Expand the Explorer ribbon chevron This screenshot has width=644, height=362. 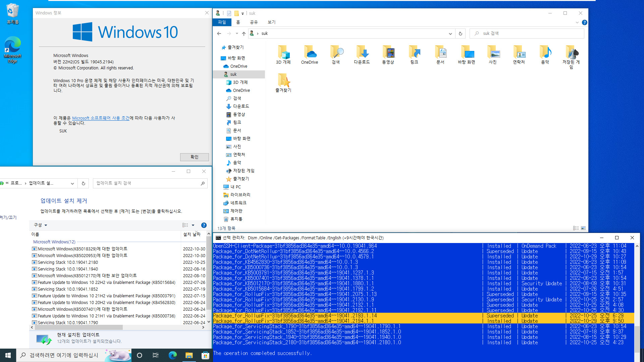pos(577,22)
